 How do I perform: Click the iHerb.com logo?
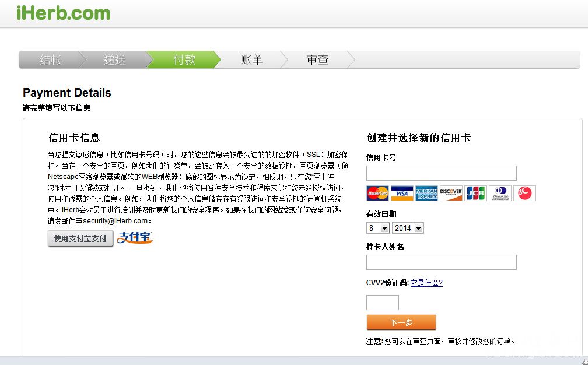[x=64, y=13]
